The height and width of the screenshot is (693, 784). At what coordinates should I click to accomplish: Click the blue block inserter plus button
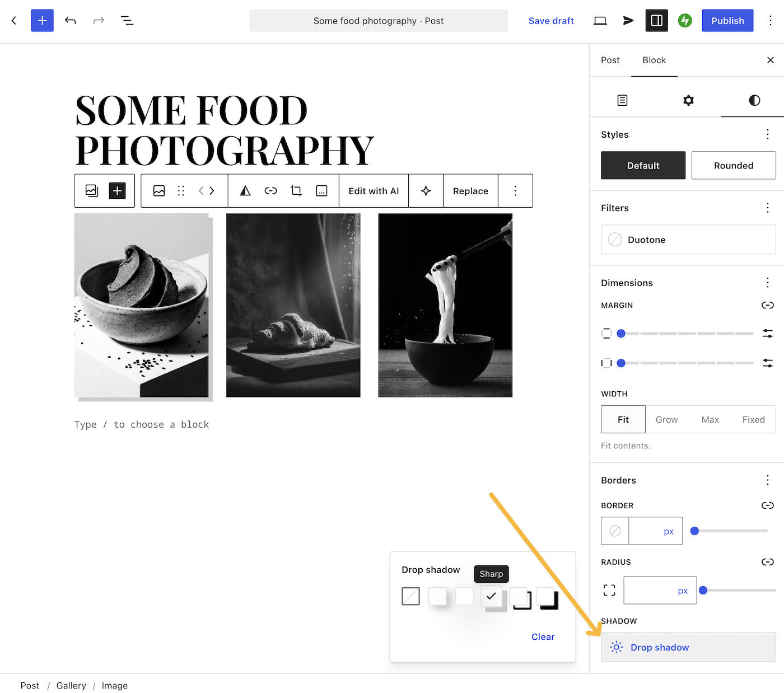(42, 21)
